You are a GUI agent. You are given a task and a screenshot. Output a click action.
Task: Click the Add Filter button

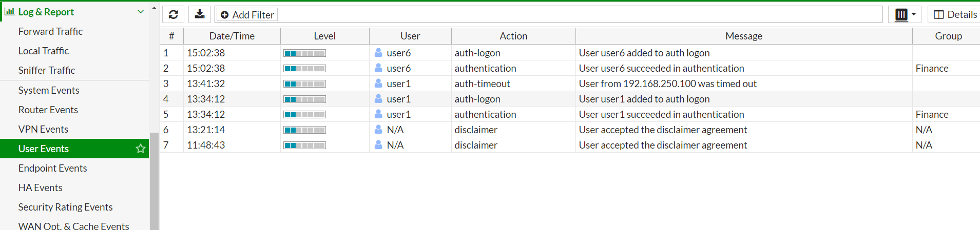(247, 15)
